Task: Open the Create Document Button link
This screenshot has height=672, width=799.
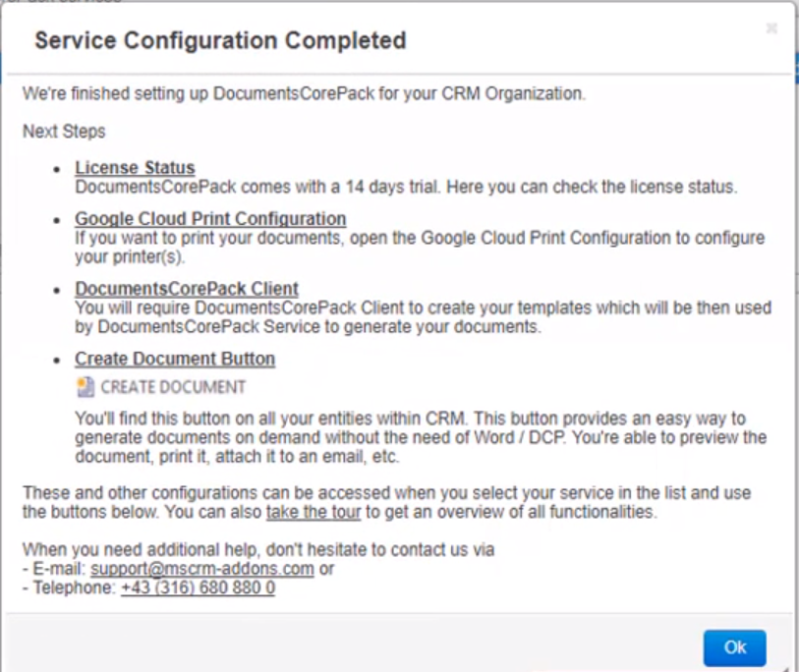Action: [175, 359]
